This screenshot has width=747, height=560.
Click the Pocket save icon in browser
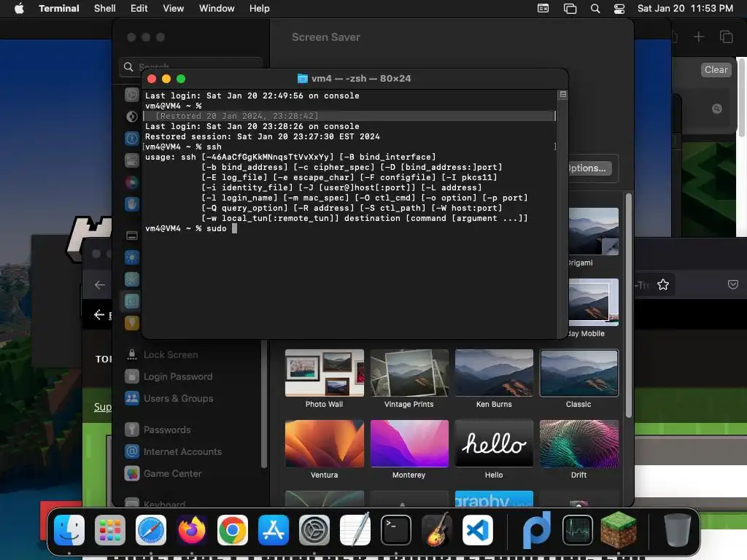point(732,285)
